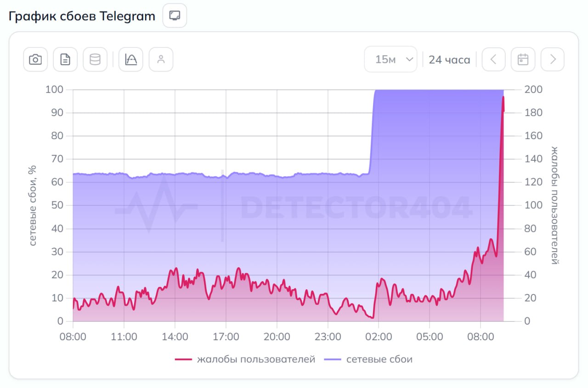Viewport: 588px width, 388px height.
Task: Click the purple line swatch in the legend
Action: coord(333,360)
